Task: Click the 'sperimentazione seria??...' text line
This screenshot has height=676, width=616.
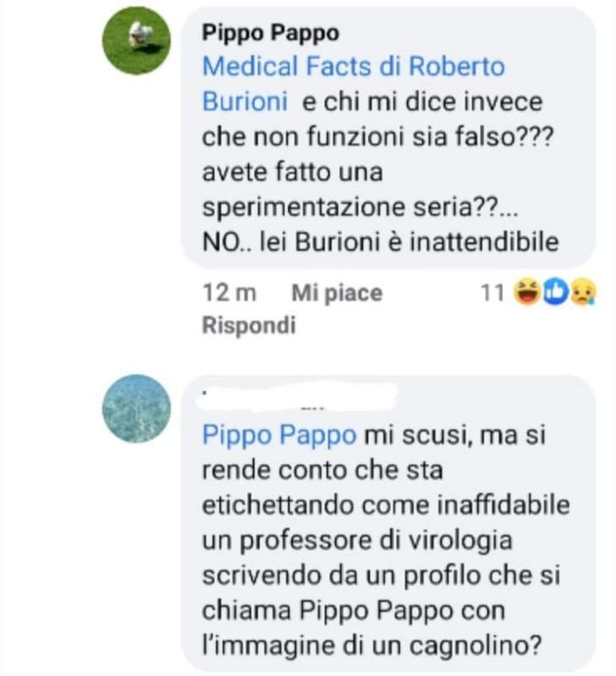Action: tap(360, 207)
